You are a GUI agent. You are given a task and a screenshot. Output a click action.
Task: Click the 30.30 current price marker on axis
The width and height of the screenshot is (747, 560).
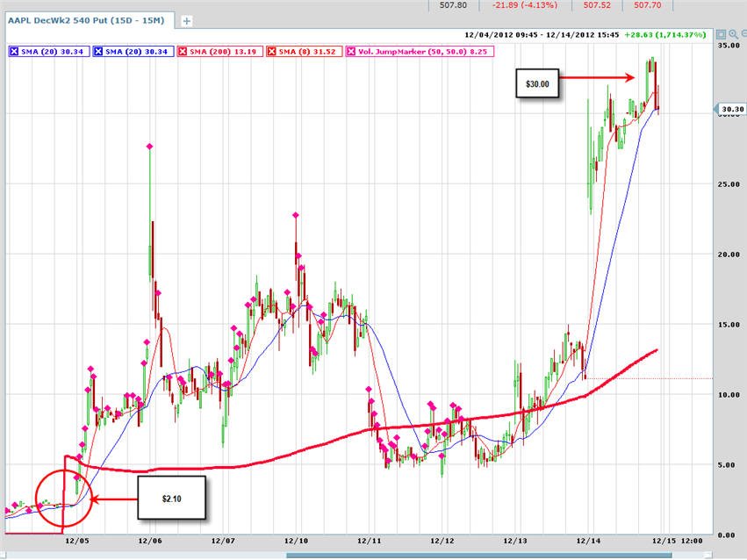pos(730,109)
